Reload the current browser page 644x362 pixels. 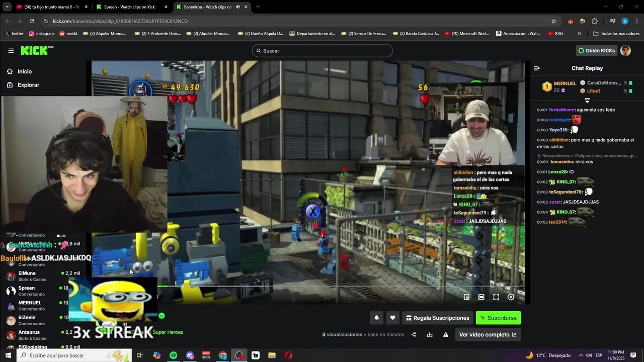(32, 21)
